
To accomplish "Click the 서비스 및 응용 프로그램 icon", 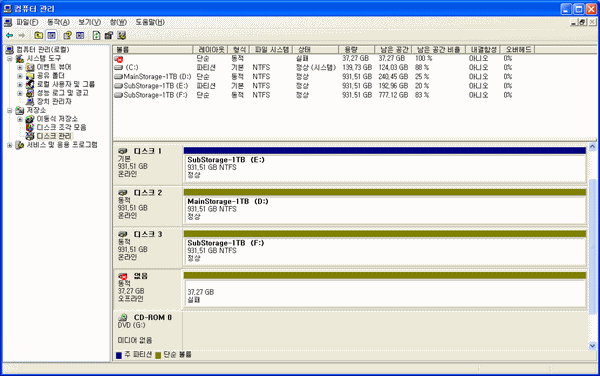I will pyautogui.click(x=20, y=145).
